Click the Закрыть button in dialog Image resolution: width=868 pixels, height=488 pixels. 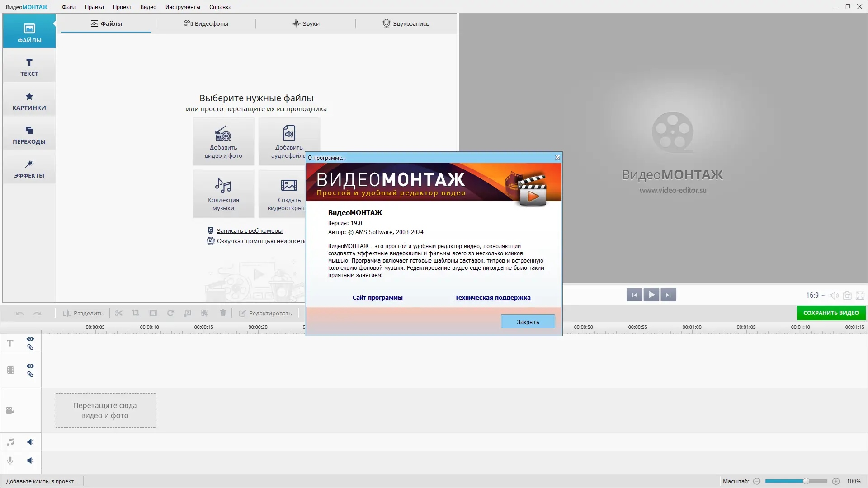tap(528, 322)
